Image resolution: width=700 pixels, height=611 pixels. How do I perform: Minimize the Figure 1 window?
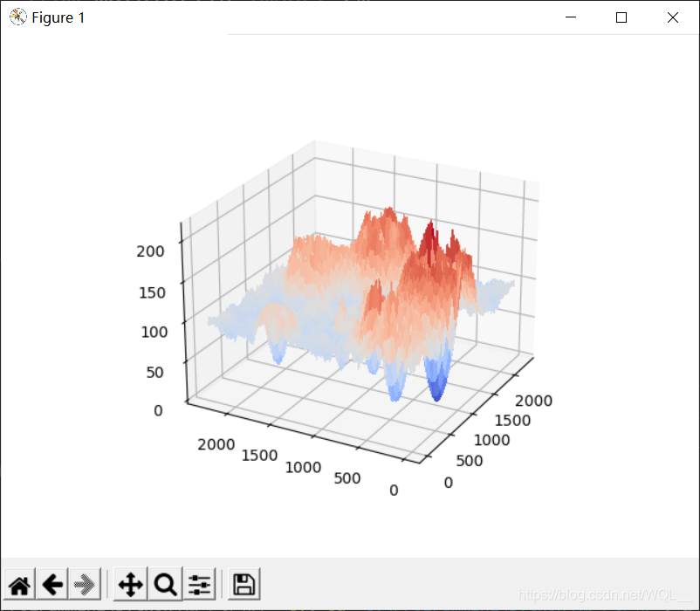tap(570, 17)
